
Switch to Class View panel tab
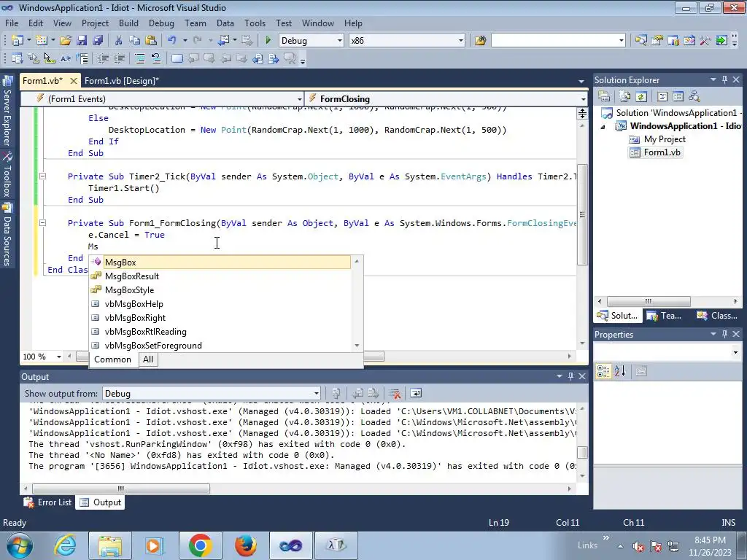[x=717, y=316]
